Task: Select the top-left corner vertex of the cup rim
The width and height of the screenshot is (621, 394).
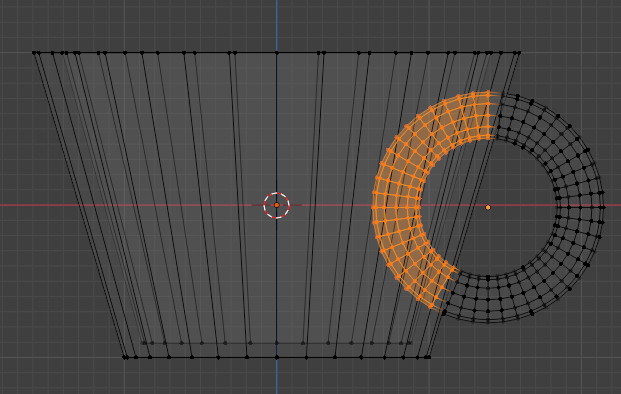Action: pyautogui.click(x=34, y=53)
